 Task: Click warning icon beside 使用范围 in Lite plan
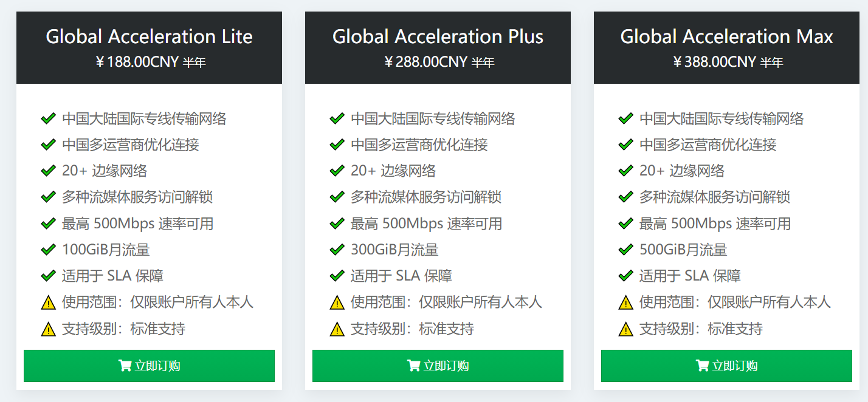(48, 302)
